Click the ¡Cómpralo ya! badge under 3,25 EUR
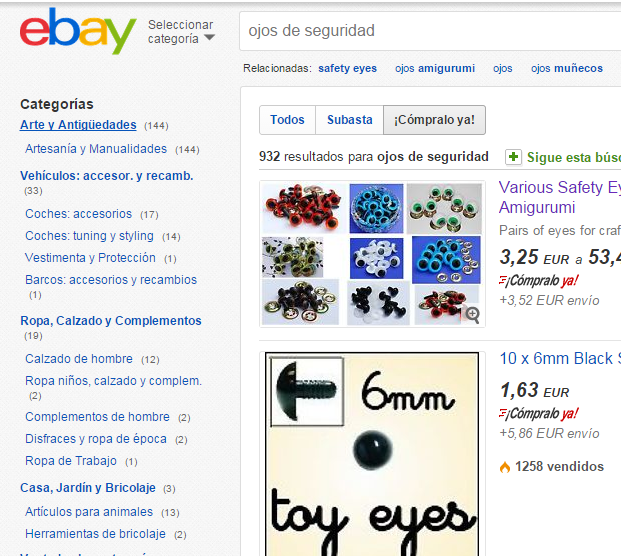 (x=538, y=280)
